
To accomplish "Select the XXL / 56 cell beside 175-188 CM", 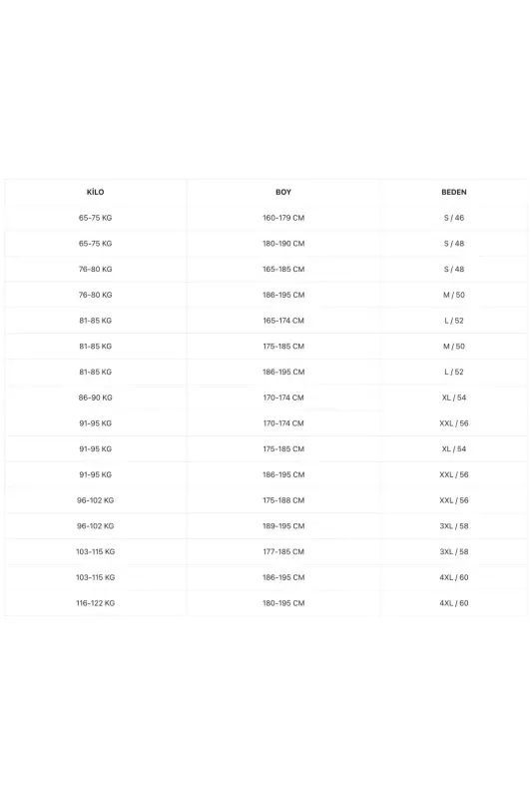I will click(x=453, y=500).
